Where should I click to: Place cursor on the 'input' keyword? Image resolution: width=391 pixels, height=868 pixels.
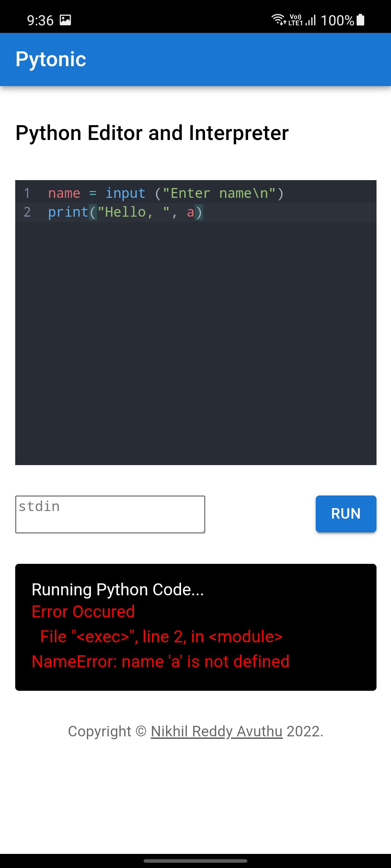click(125, 193)
